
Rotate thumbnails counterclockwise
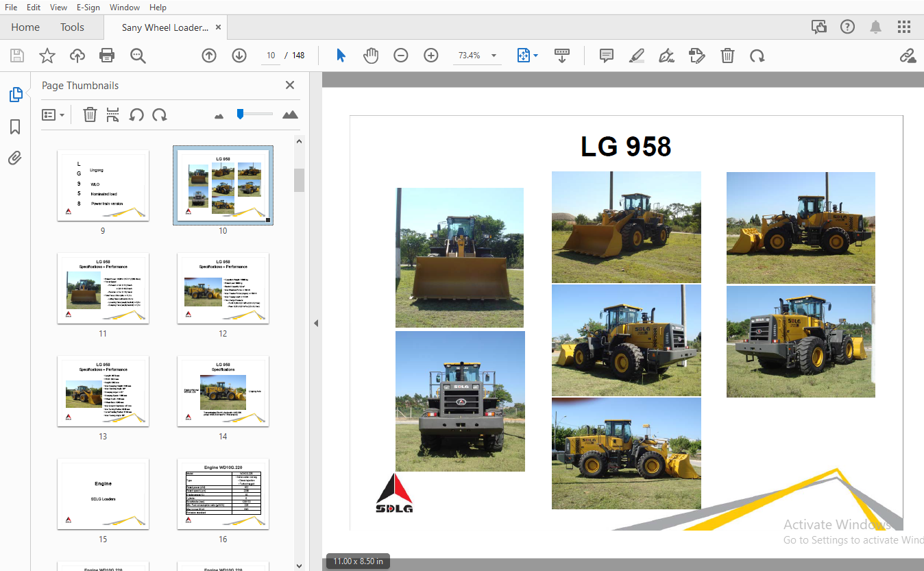[x=136, y=114]
